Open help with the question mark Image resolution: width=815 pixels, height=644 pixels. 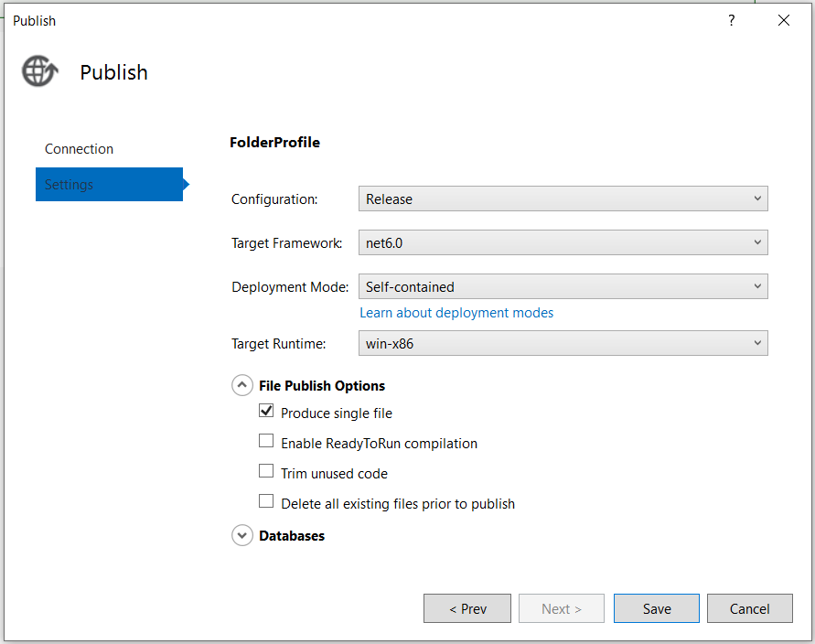tap(732, 20)
